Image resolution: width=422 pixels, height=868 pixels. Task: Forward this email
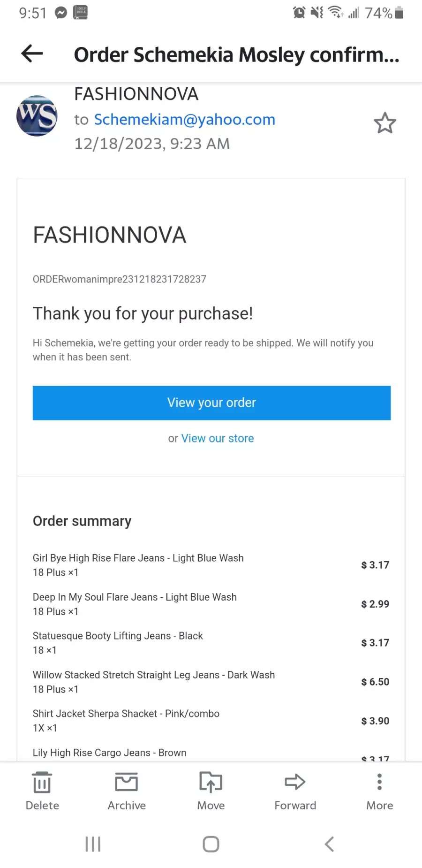[x=295, y=791]
